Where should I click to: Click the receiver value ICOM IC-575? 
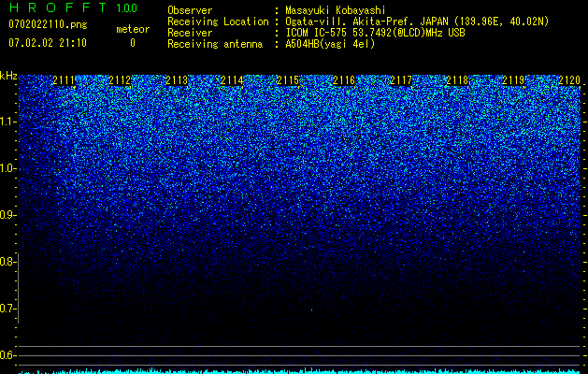317,33
